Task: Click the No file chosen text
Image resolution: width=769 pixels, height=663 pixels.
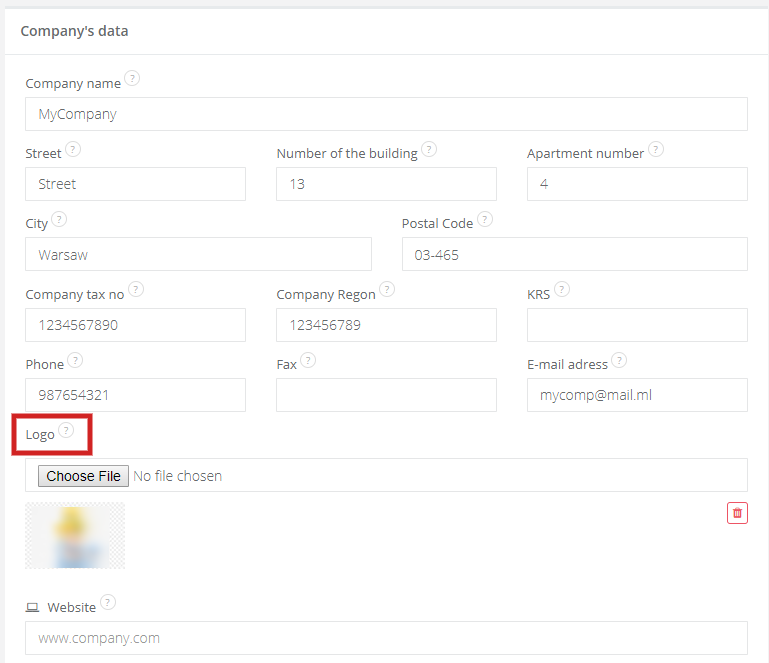Action: coord(178,476)
